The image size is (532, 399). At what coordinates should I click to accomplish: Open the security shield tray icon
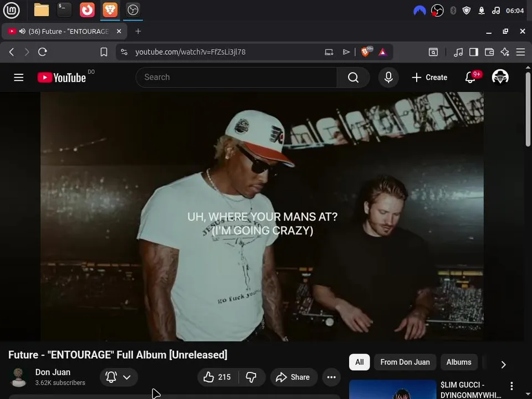point(467,11)
